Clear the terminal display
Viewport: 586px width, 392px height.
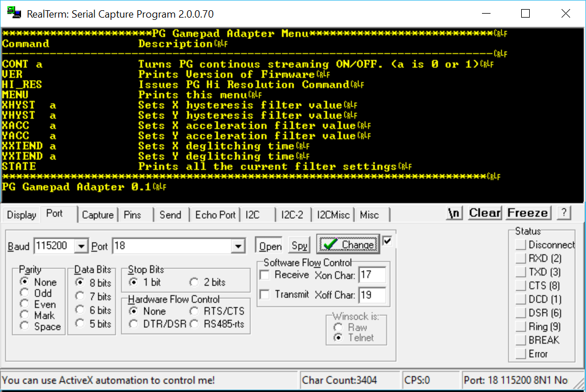tap(485, 213)
